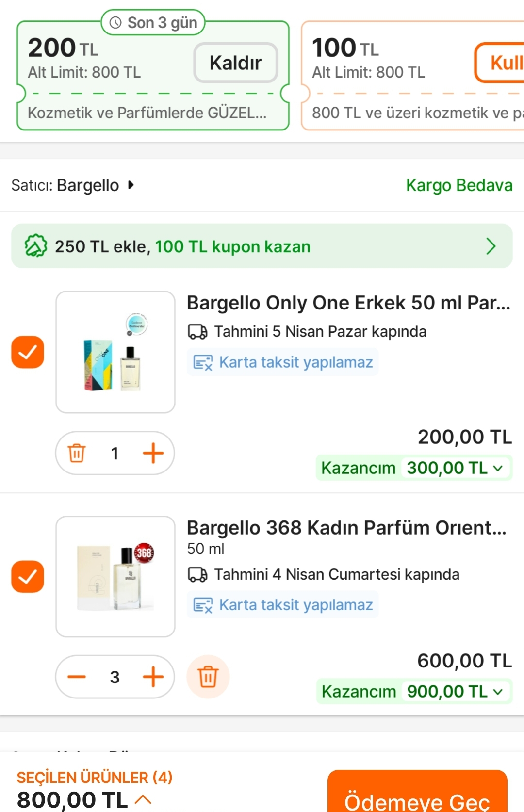Decrease Bargello 368 quantity with minus icon
The height and width of the screenshot is (812, 524).
tap(77, 677)
